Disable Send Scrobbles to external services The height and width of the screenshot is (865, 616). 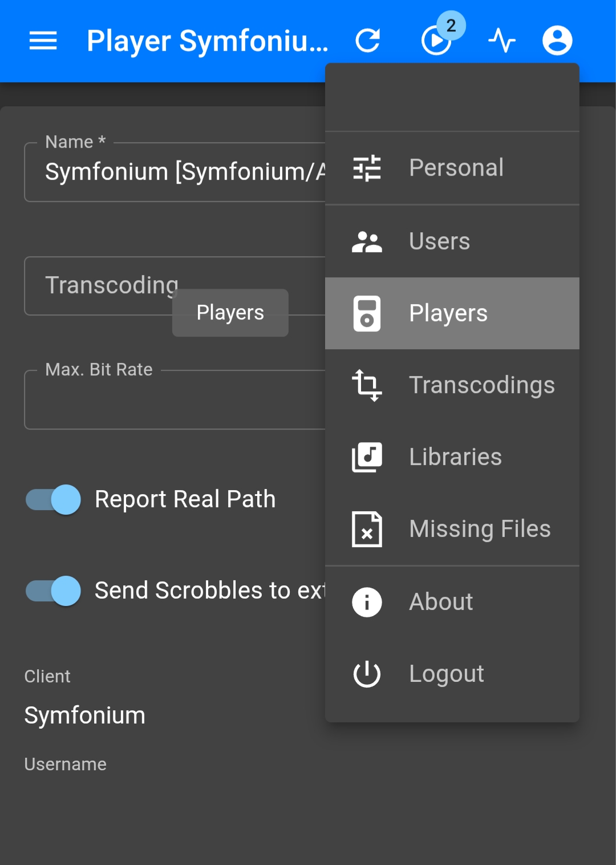(54, 591)
